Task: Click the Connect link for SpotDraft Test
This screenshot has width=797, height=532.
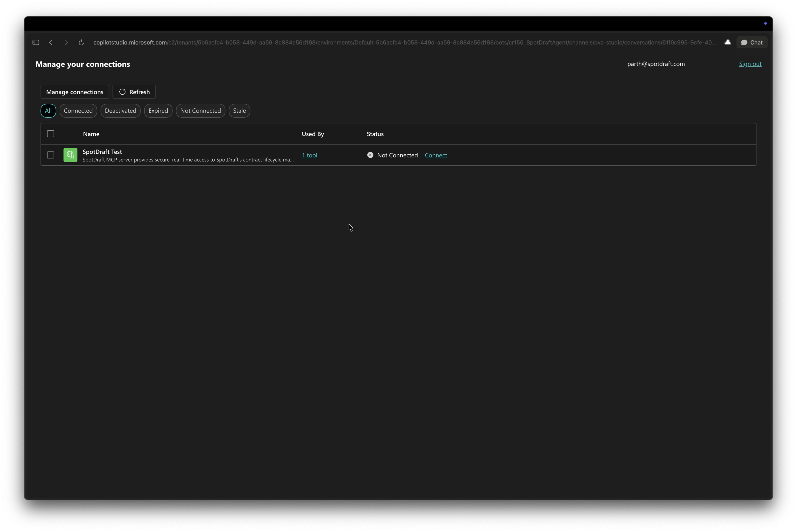Action: [436, 155]
